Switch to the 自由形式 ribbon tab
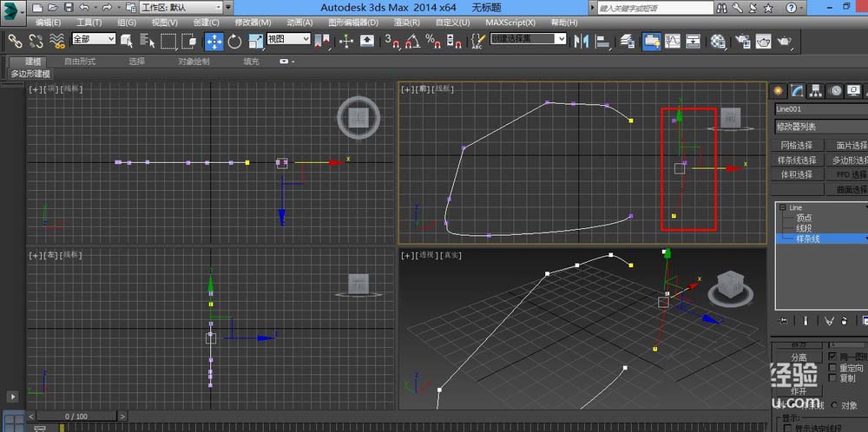The width and height of the screenshot is (868, 432). pyautogui.click(x=80, y=62)
